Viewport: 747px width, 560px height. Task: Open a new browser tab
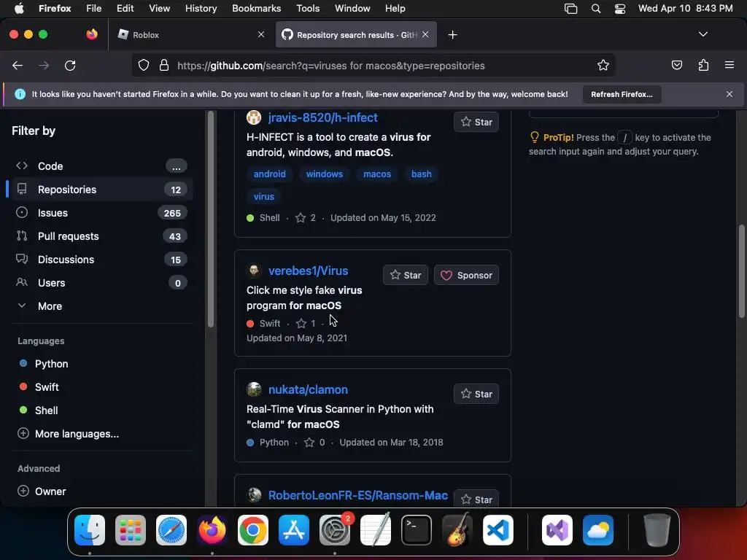452,35
